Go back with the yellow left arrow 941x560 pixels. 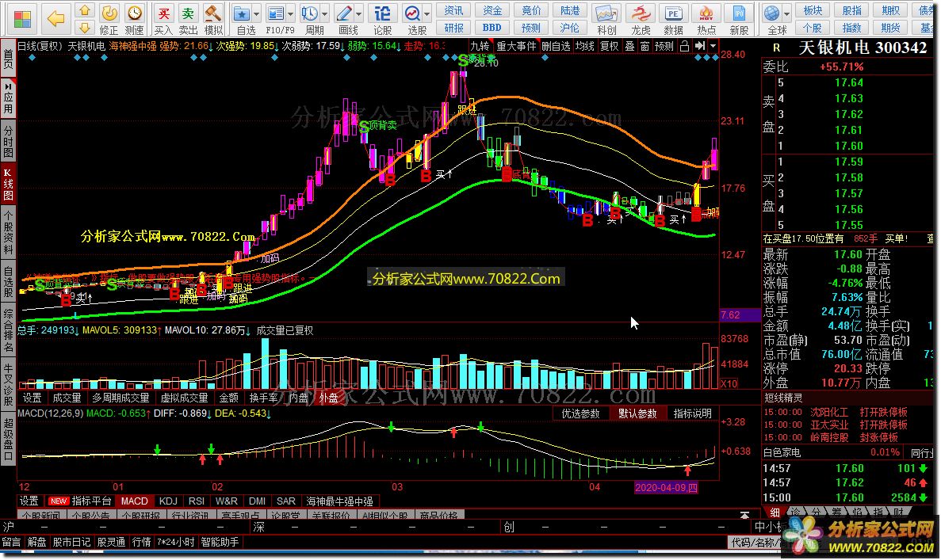click(55, 18)
